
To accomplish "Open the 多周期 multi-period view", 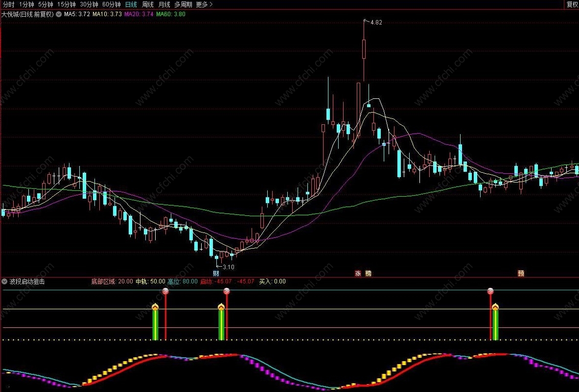I will (183, 4).
